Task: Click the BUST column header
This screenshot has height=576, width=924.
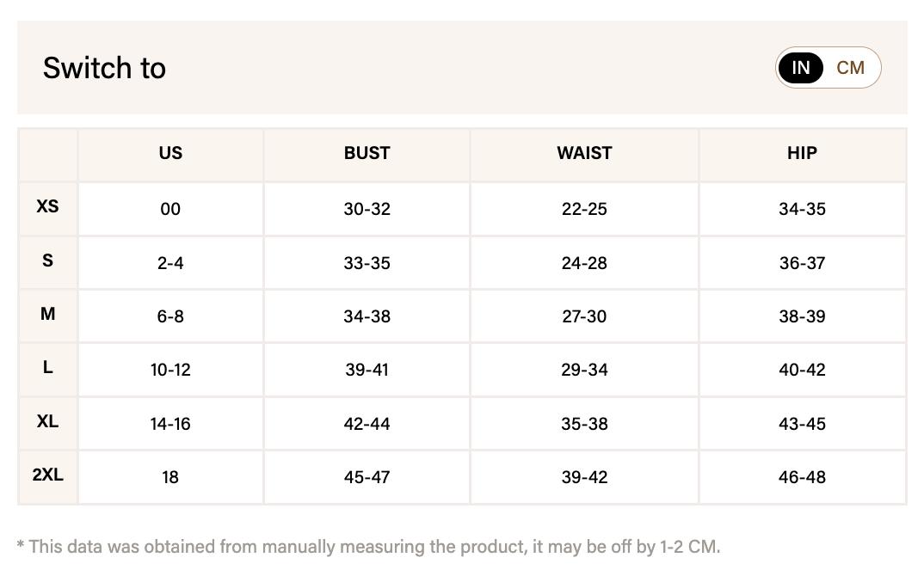Action: pos(367,154)
